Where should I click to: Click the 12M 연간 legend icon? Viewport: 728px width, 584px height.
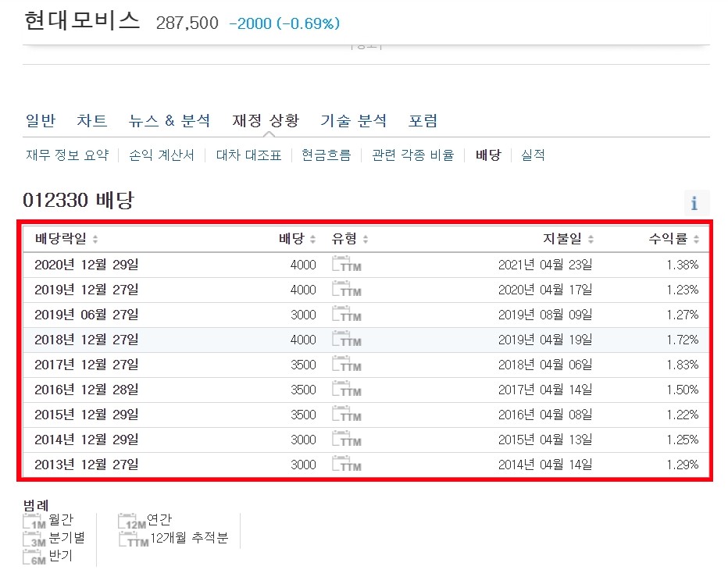tap(132, 522)
